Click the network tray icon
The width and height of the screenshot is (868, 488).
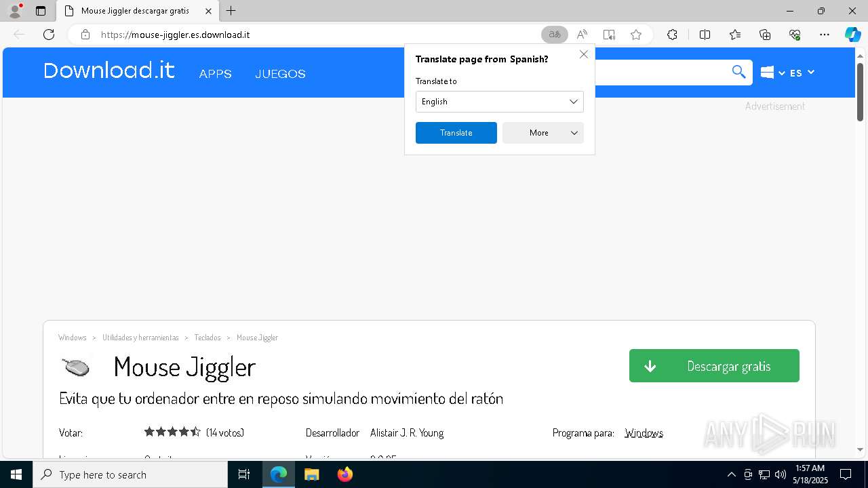[764, 474]
